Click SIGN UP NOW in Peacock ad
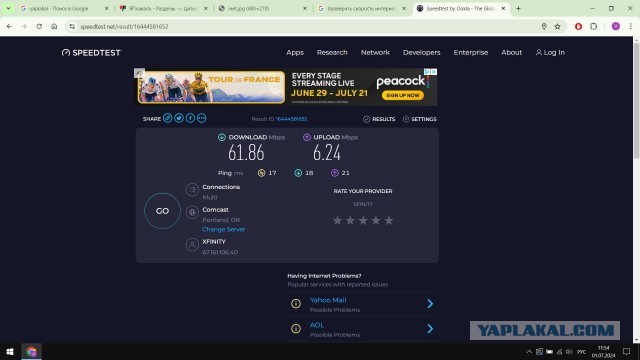Viewport: 640px width, 360px height. 403,95
